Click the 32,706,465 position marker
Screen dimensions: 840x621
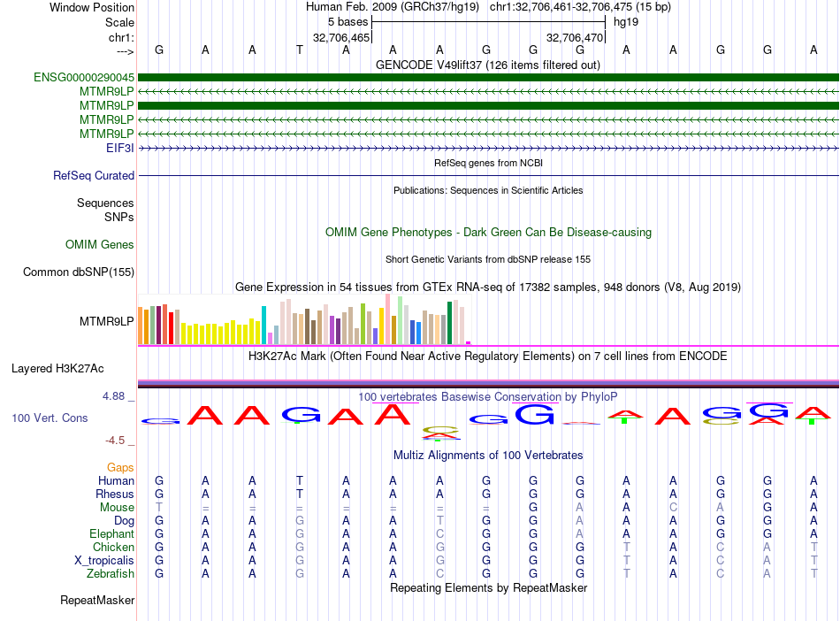[341, 37]
